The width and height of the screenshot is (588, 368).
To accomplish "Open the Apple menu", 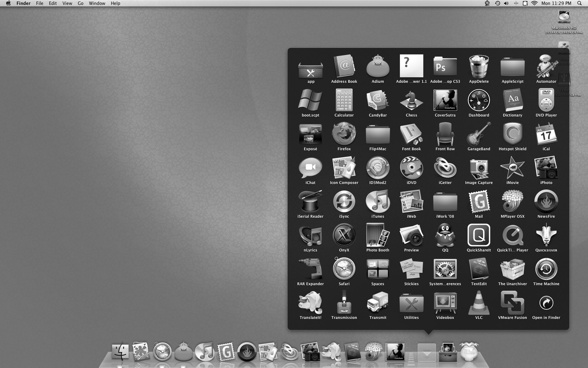I will (9, 3).
